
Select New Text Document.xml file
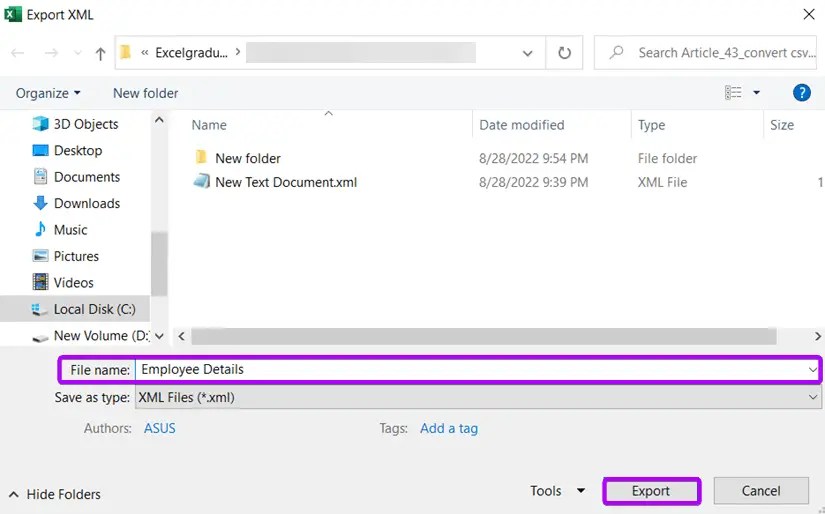click(286, 182)
